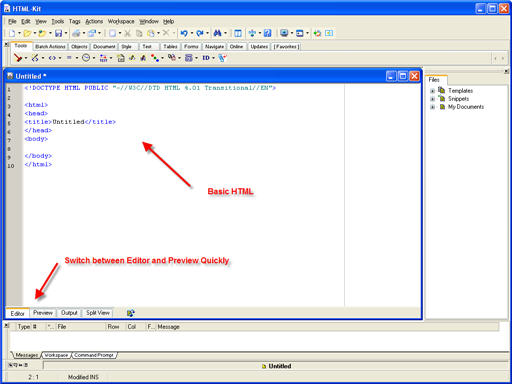Screen dimensions: 512x384
Task: Click the ID tool icon
Action: pyautogui.click(x=206, y=58)
